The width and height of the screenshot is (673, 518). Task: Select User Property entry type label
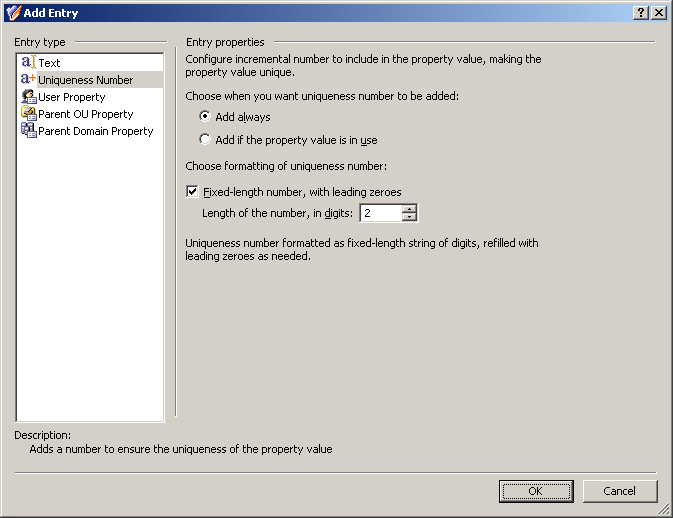[72, 97]
